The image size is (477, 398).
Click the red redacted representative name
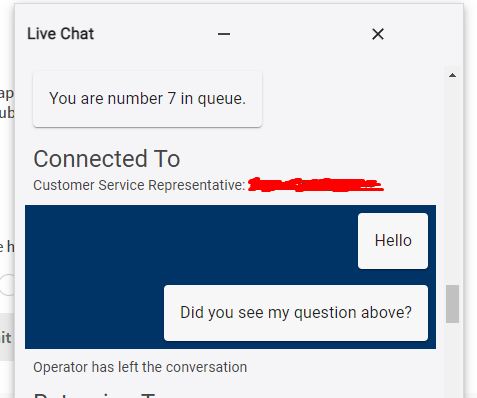(x=316, y=184)
